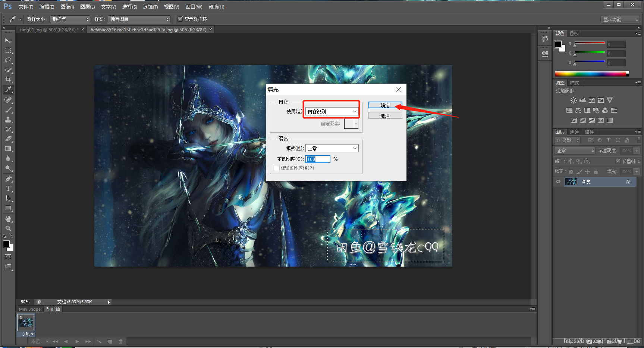Screen dimensions: 644x348
Task: Toggle the 显示取样环 checkbox
Action: 180,19
